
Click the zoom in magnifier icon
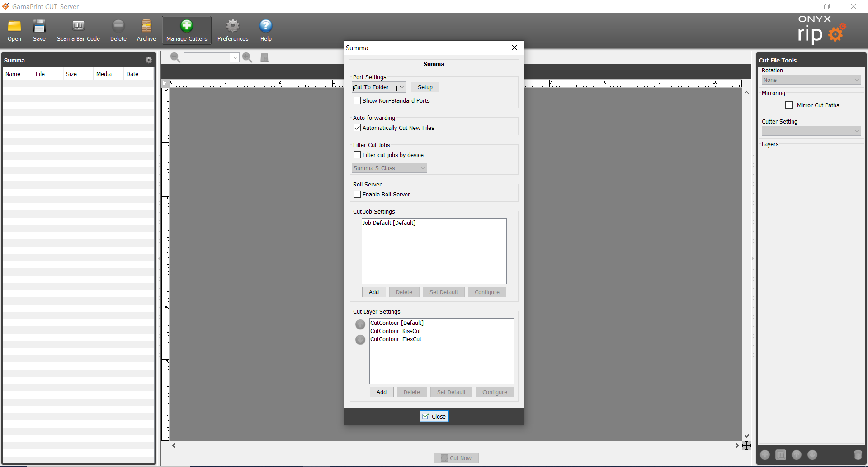pos(247,57)
